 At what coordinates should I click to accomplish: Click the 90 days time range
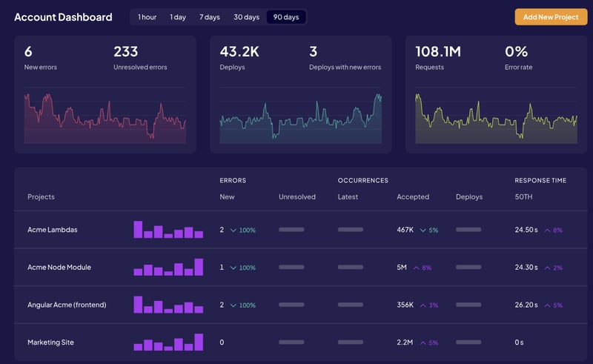point(286,17)
